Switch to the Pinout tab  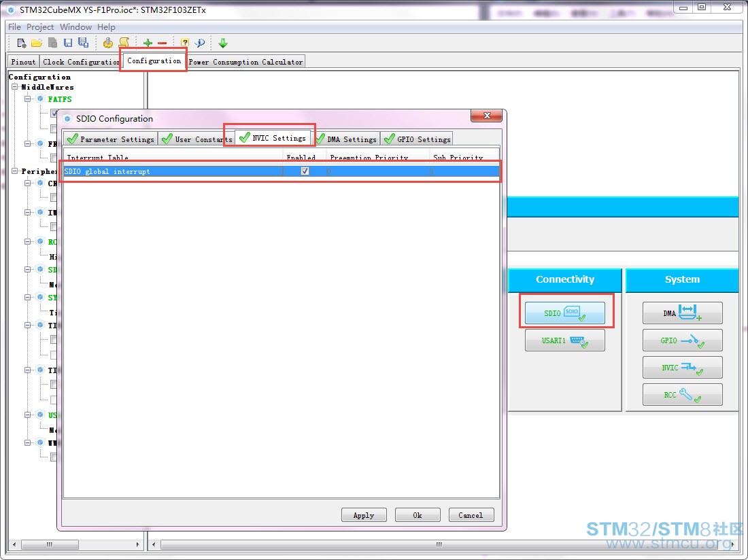23,61
